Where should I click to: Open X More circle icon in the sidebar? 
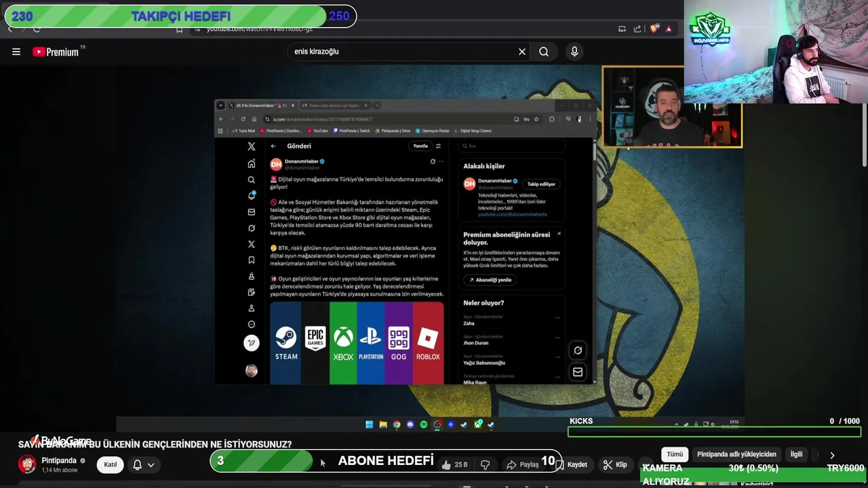pyautogui.click(x=252, y=325)
